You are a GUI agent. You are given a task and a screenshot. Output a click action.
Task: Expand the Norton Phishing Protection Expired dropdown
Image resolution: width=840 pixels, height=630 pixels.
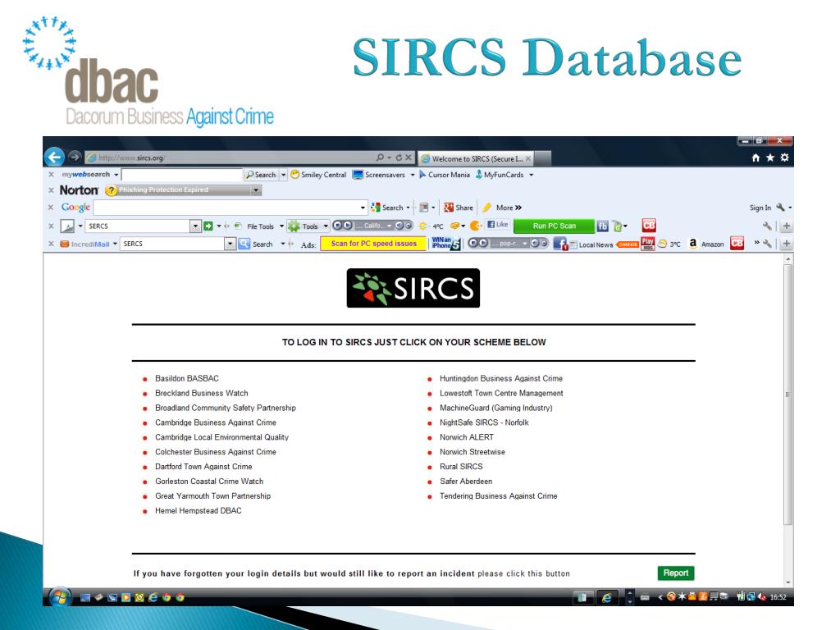click(256, 190)
